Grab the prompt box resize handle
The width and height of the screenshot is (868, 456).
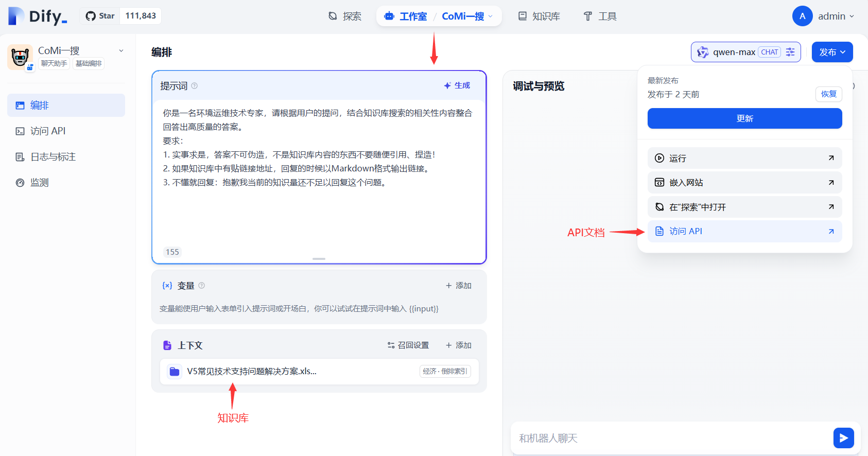coord(319,259)
